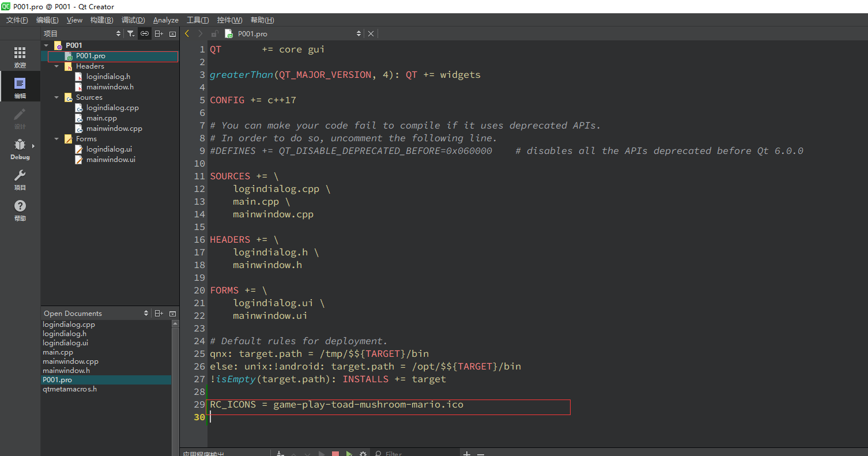Image resolution: width=868 pixels, height=456 pixels.
Task: Switch to 编辑 edit mode
Action: coord(20,88)
